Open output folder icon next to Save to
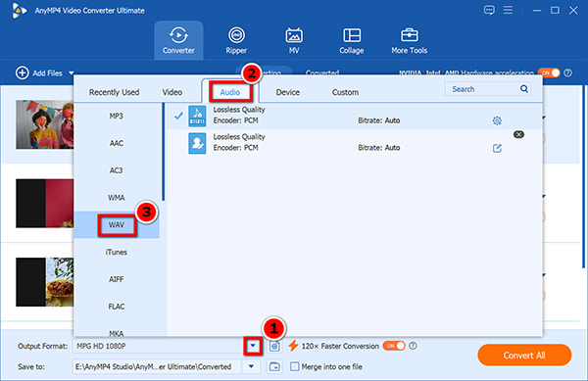The height and width of the screenshot is (381, 588). click(274, 366)
